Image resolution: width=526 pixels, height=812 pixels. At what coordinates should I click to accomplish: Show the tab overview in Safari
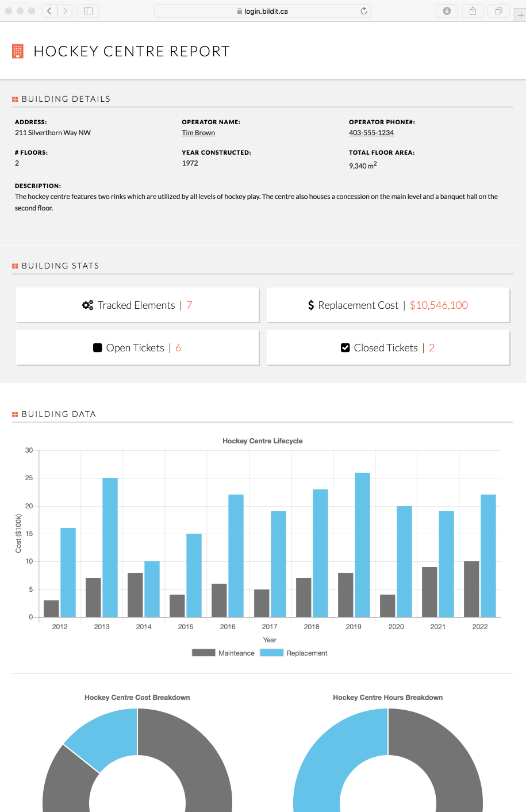click(x=498, y=11)
